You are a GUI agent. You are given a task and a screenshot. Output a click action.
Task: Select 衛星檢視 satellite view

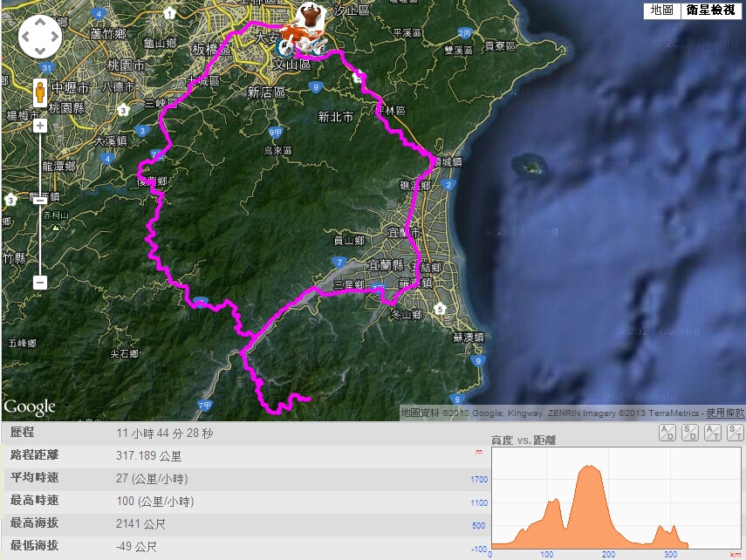coord(711,10)
